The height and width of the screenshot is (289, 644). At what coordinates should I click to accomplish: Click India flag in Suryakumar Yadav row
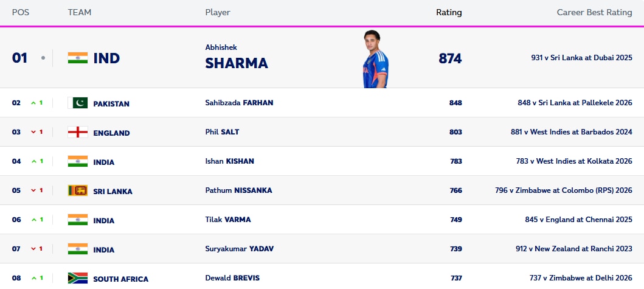pos(77,249)
